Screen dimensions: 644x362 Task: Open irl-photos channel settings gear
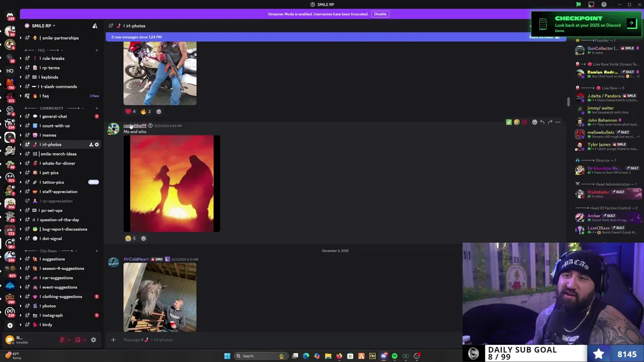pos(97,145)
